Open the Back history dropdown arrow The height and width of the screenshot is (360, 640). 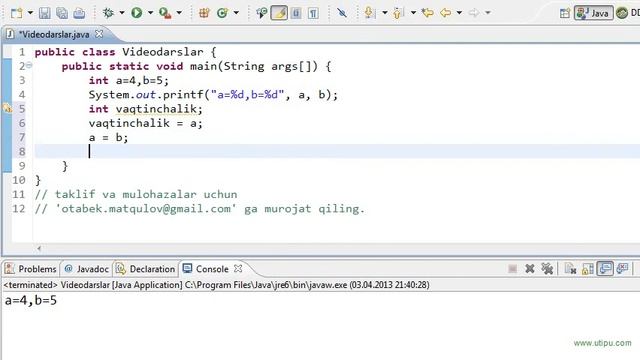click(459, 13)
